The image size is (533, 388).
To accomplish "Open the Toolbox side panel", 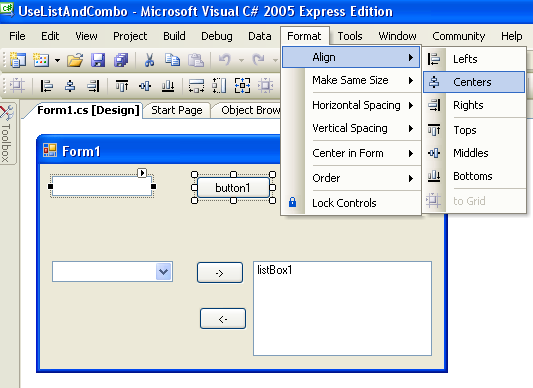I will [x=7, y=134].
